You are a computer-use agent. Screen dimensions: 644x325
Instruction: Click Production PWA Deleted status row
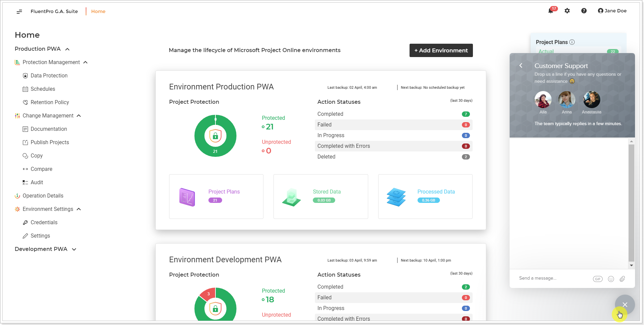pyautogui.click(x=394, y=157)
